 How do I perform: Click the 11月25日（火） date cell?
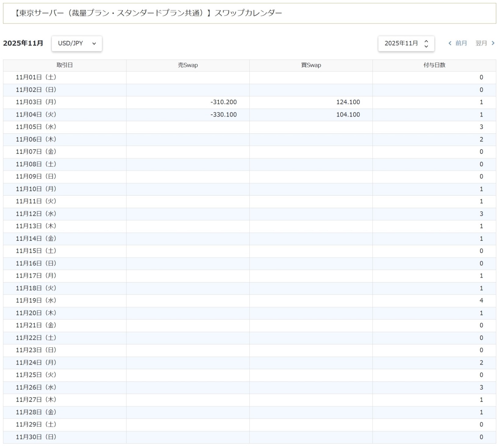(x=65, y=375)
